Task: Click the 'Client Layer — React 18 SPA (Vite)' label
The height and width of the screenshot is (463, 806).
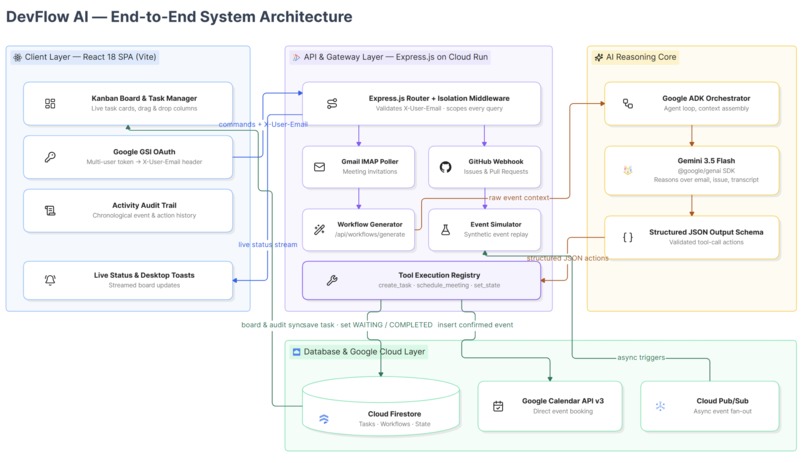Action: [90, 57]
